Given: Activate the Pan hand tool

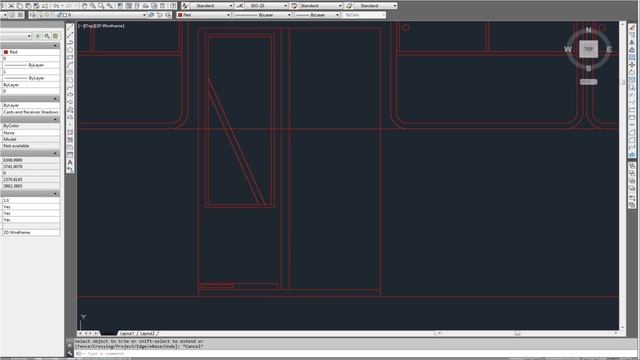Looking at the screenshot, I should point(84,6).
